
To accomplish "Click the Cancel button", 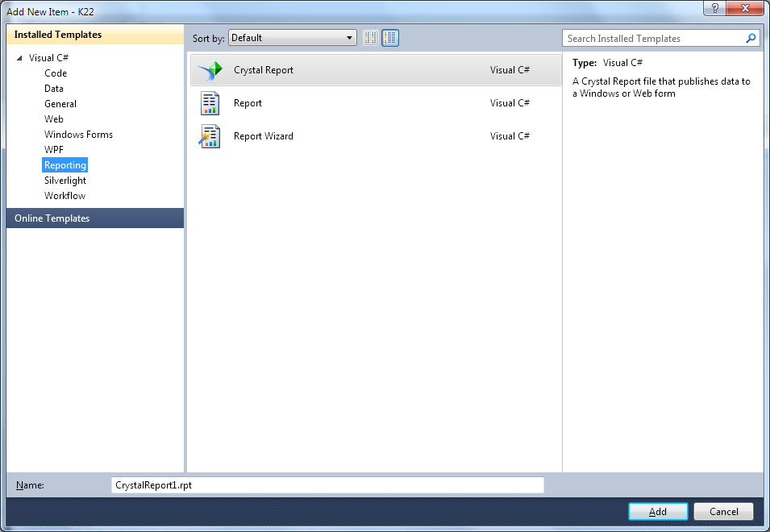I will [723, 511].
